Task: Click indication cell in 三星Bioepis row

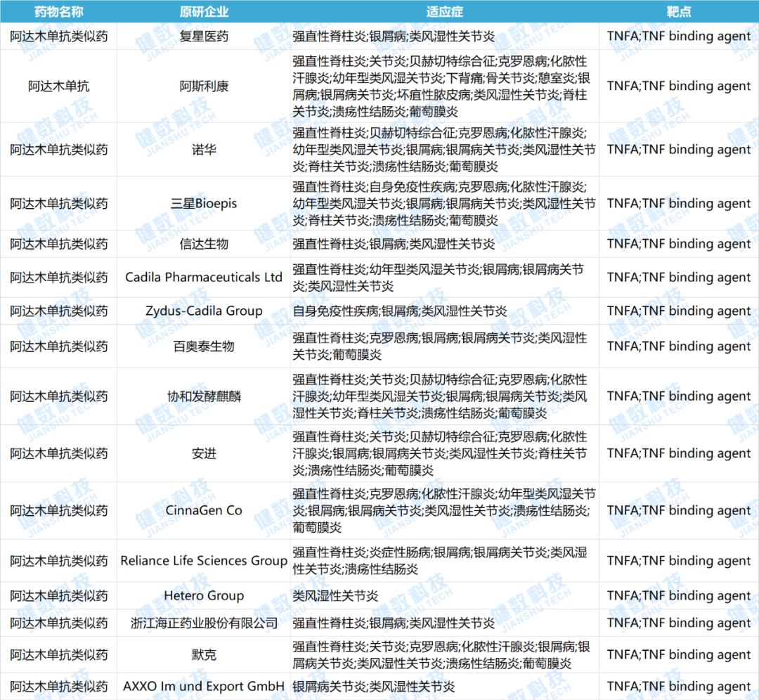Action: (x=444, y=204)
